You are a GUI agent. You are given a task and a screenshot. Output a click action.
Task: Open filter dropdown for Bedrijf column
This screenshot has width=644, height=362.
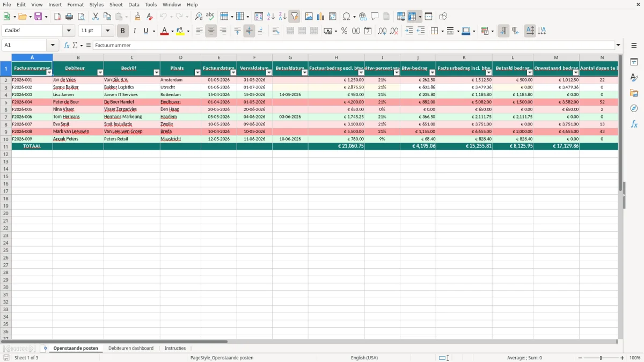point(157,72)
